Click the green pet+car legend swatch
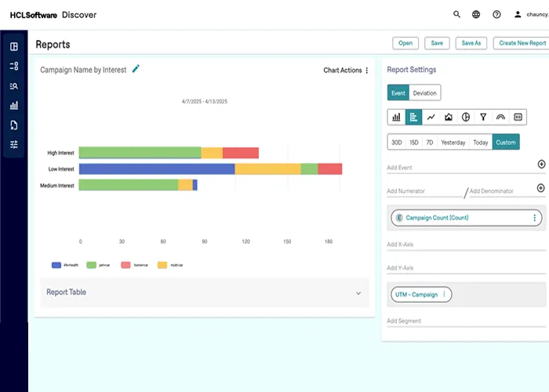 tap(91, 265)
